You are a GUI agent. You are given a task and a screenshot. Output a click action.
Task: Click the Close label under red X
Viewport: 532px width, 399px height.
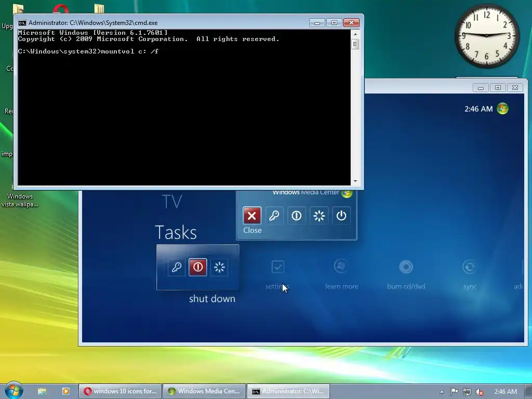pos(252,230)
